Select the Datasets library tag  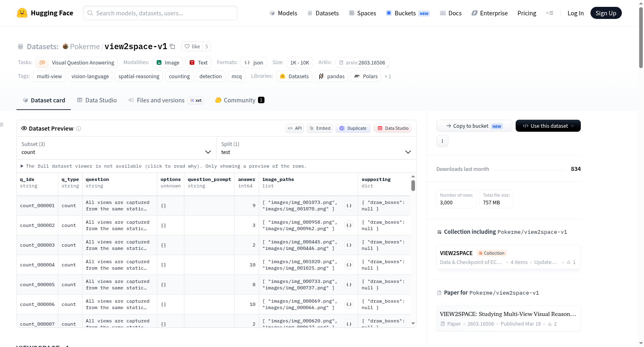(294, 76)
